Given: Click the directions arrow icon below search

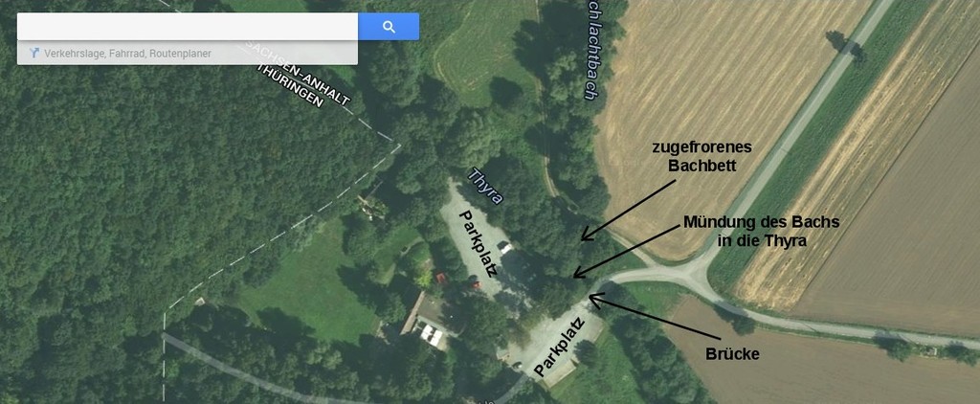Looking at the screenshot, I should [34, 54].
